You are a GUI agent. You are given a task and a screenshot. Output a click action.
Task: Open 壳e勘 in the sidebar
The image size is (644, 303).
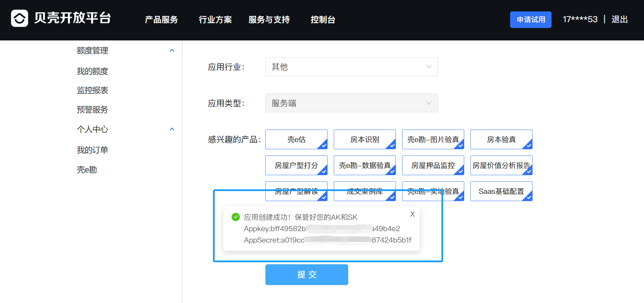[x=87, y=170]
